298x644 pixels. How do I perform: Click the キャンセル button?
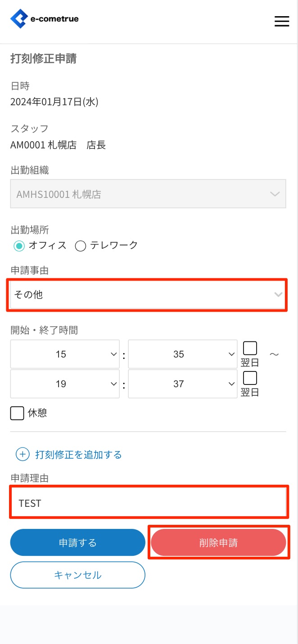click(x=77, y=575)
